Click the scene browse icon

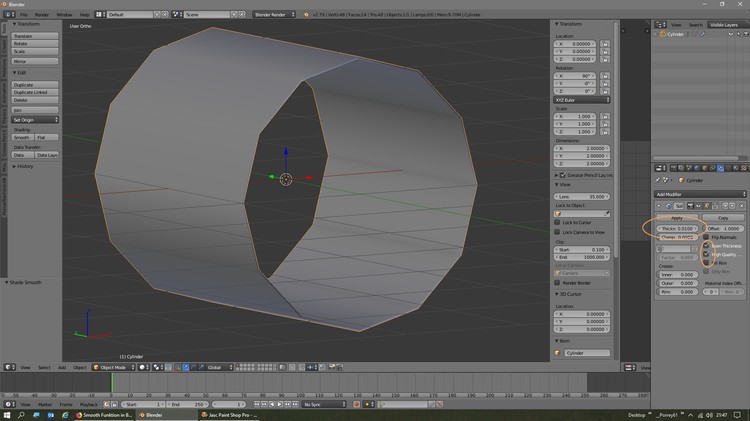178,15
